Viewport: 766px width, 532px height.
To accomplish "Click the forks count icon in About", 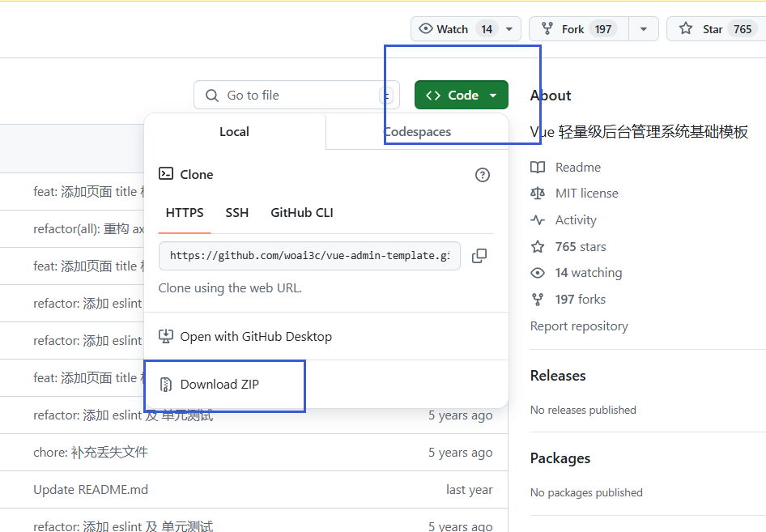I will click(538, 300).
